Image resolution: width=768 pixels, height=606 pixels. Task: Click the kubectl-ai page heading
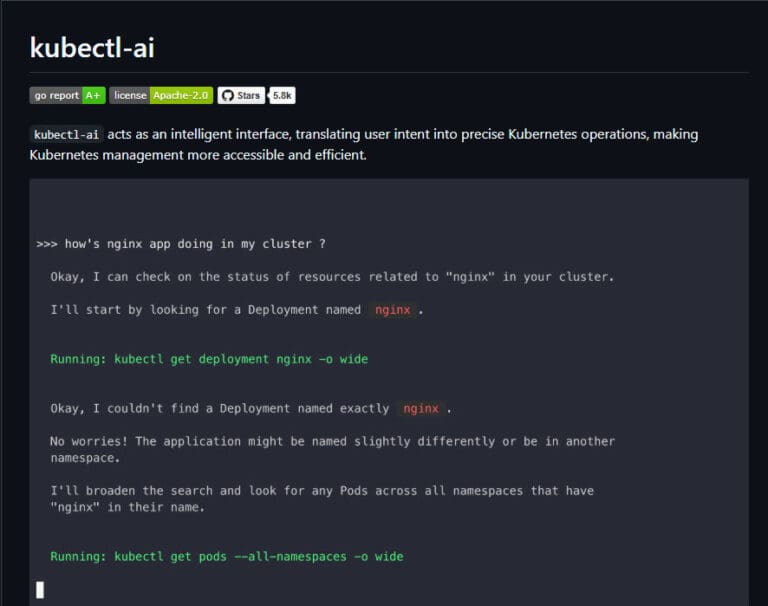(x=92, y=47)
